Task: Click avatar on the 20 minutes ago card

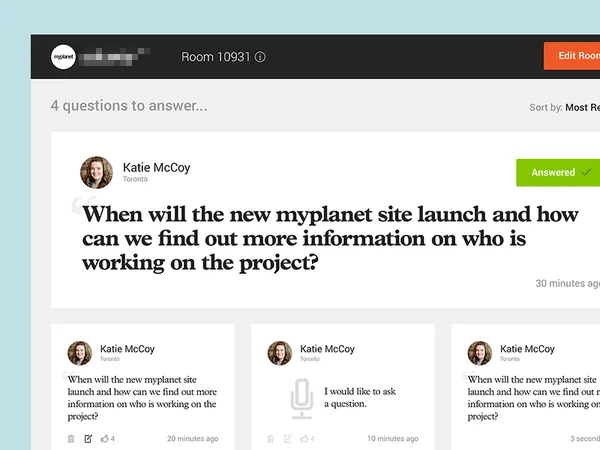Action: coord(80,353)
